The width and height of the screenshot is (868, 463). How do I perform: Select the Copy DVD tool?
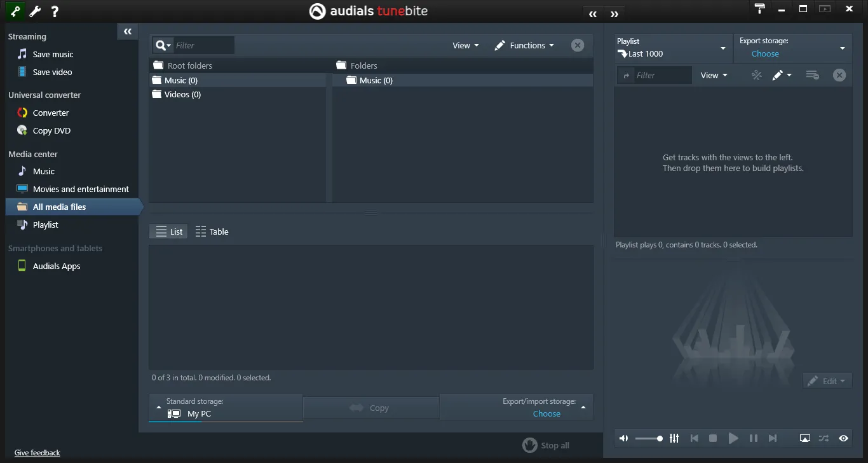coord(51,130)
